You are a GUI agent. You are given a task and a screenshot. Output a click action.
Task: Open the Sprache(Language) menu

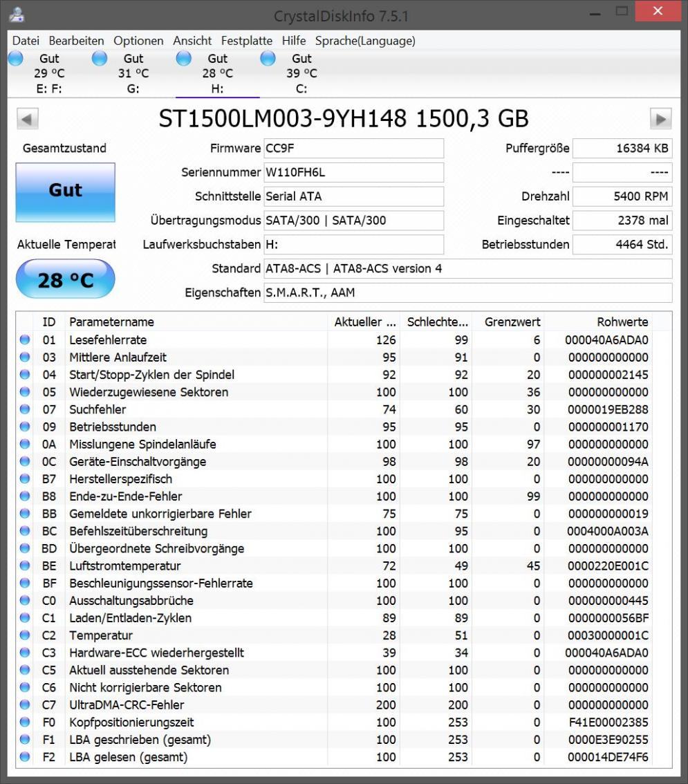pyautogui.click(x=366, y=41)
